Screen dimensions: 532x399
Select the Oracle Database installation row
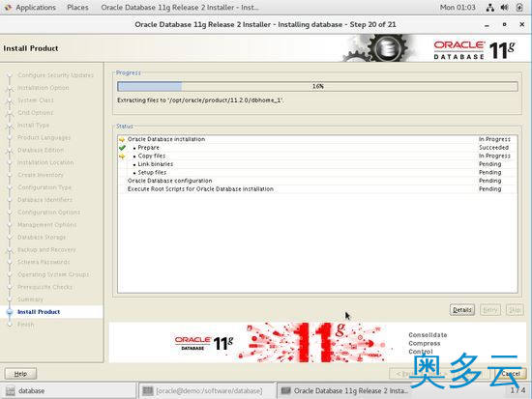click(x=317, y=139)
